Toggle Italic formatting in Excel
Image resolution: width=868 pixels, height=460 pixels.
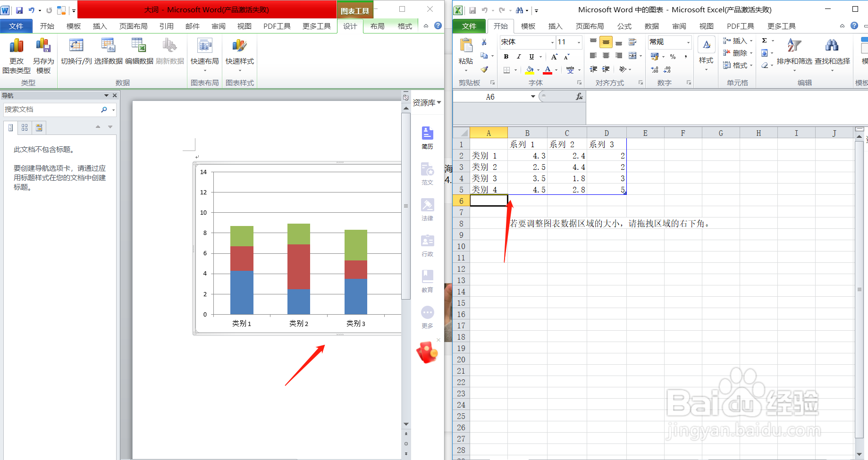(x=519, y=57)
